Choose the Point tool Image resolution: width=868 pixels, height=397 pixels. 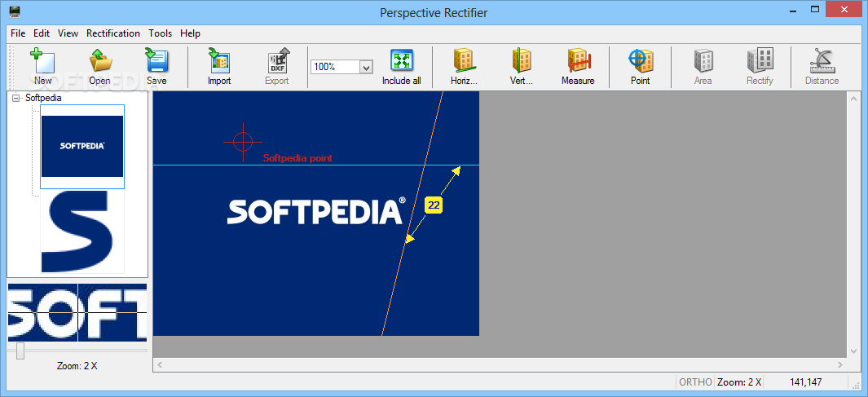641,67
